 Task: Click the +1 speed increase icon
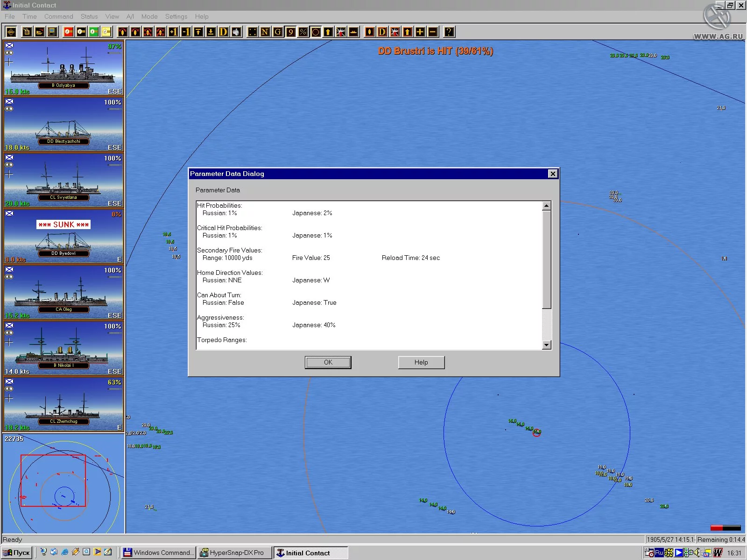(173, 32)
